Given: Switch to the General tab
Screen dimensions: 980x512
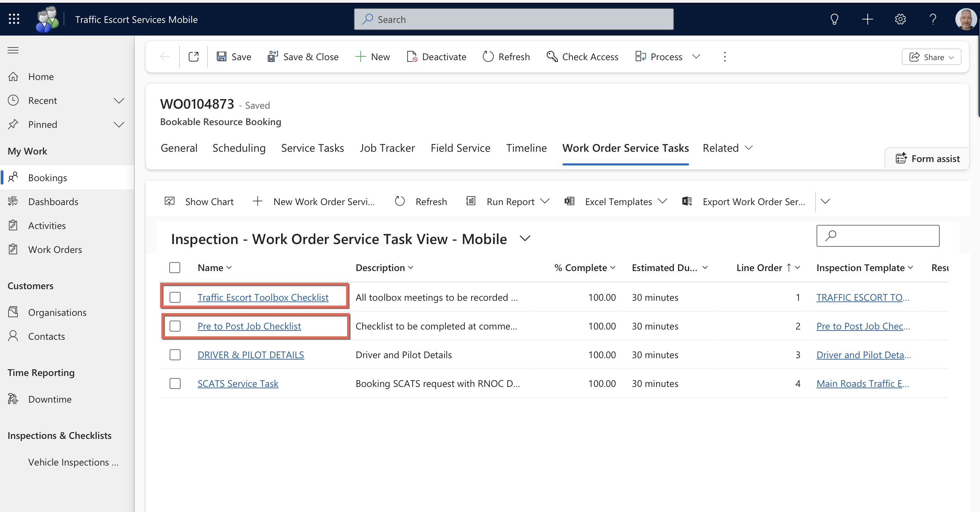Looking at the screenshot, I should [179, 148].
